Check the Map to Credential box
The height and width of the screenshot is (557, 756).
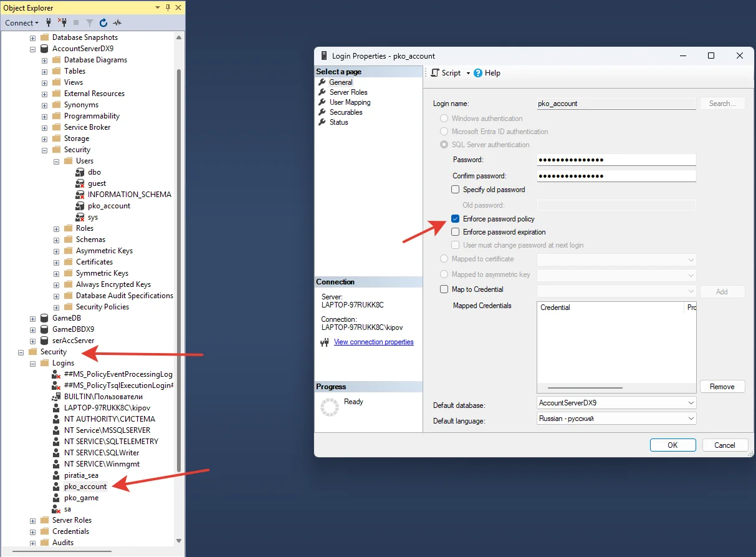pos(444,289)
